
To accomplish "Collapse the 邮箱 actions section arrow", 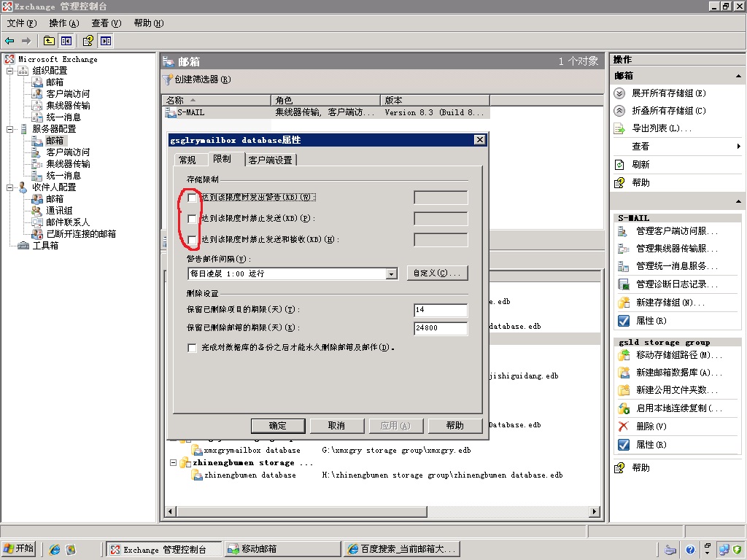I will [738, 76].
